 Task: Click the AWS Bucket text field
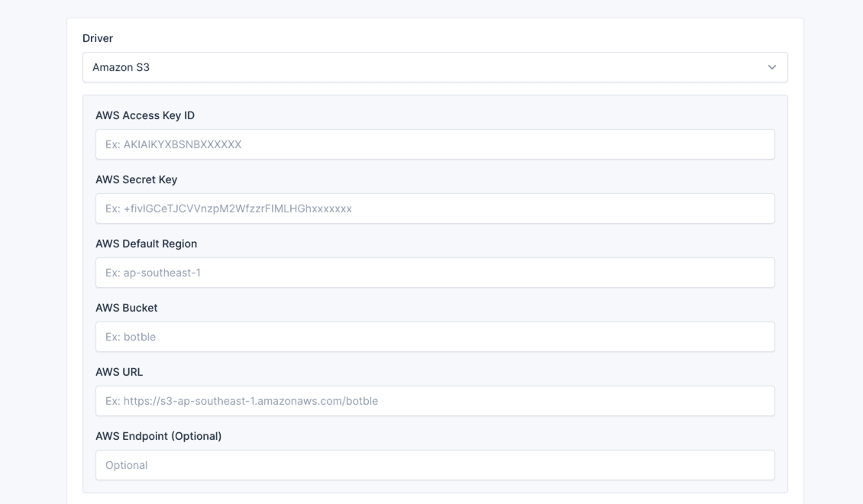[435, 337]
